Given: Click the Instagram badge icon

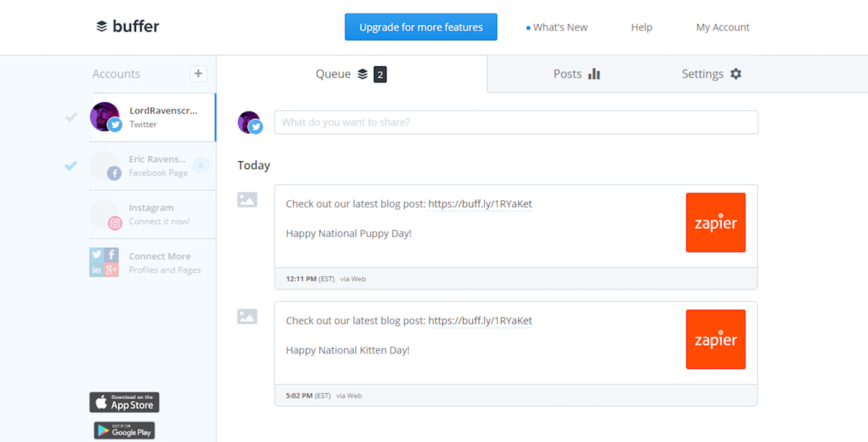Looking at the screenshot, I should coord(115,223).
